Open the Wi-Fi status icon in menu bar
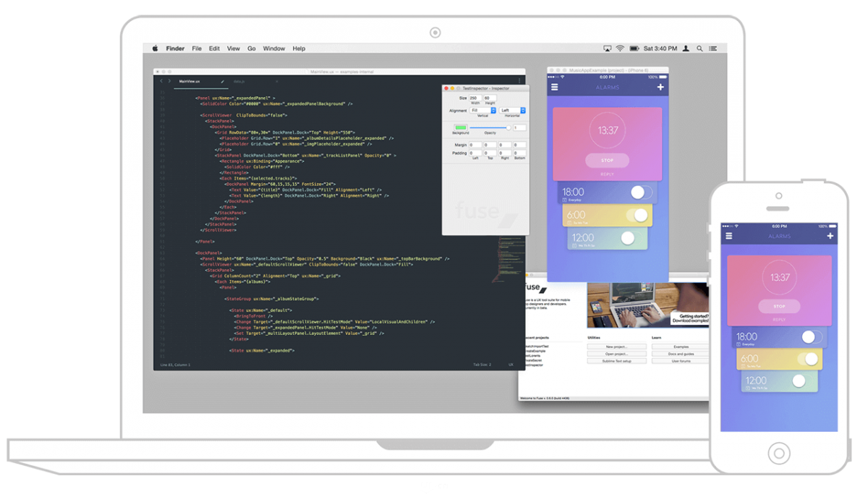This screenshot has width=868, height=497. 620,48
